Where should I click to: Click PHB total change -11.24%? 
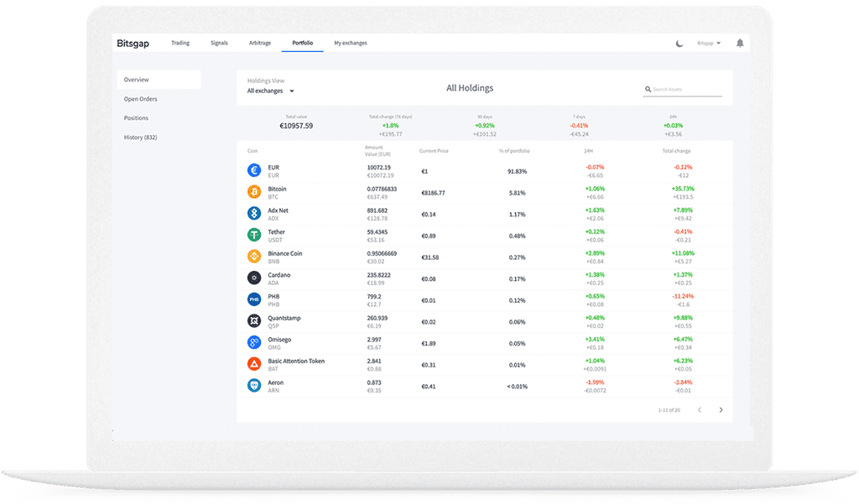click(683, 296)
